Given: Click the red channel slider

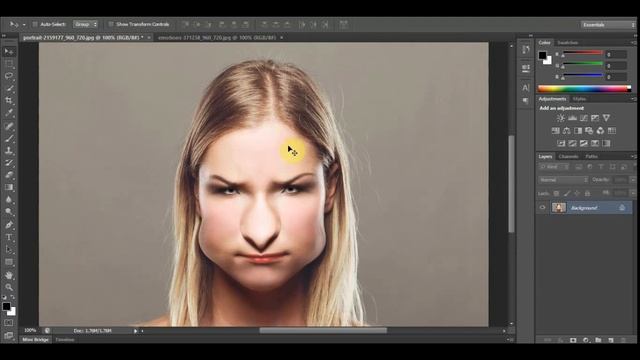Looking at the screenshot, I should click(x=582, y=53).
